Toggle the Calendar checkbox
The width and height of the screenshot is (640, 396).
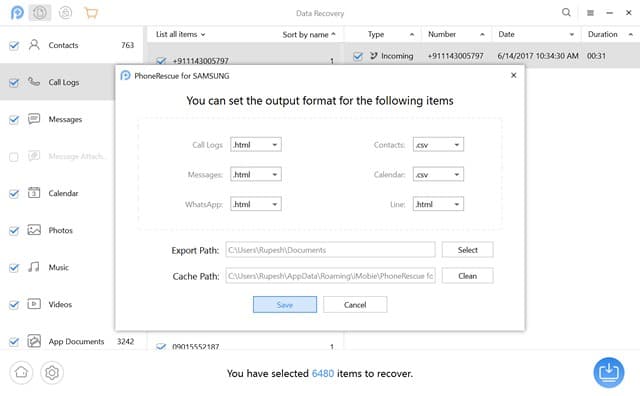[14, 194]
